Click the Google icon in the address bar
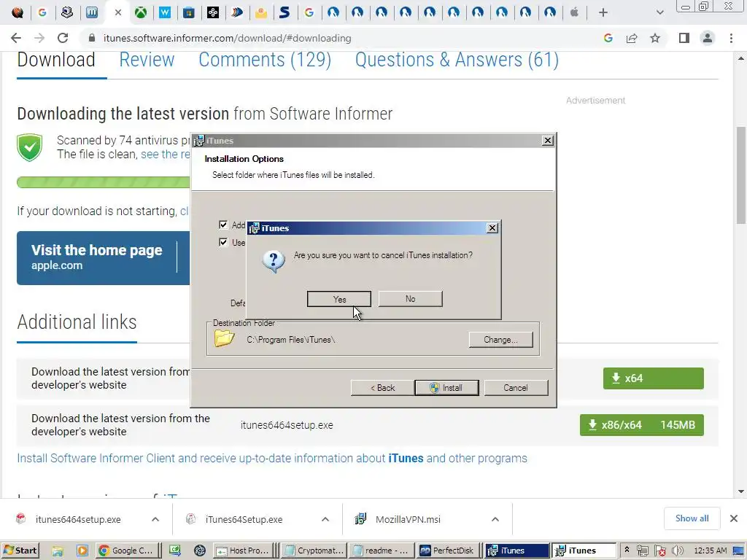Screen dimensions: 747x560 608,38
